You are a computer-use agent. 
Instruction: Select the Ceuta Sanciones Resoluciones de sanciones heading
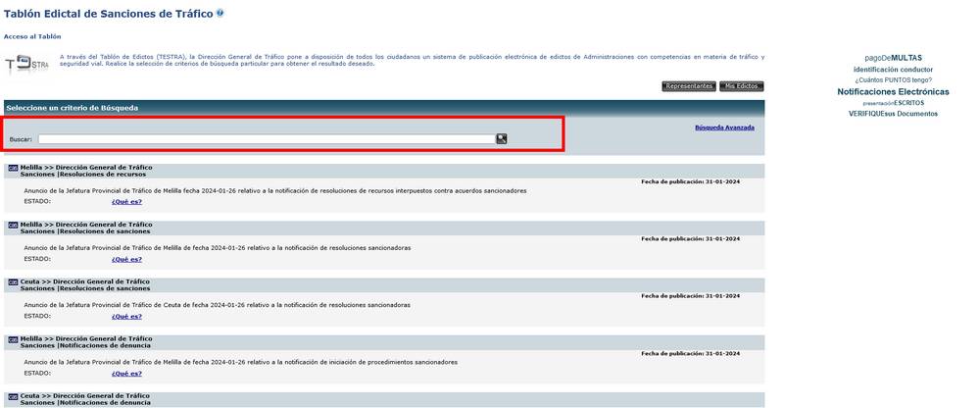coord(86,284)
